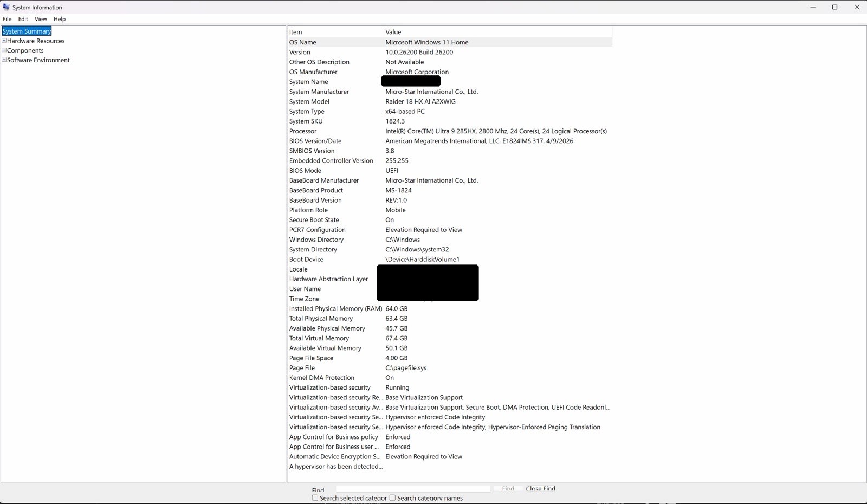Click the Raider 18 HX AI A2XWIG value
Viewport: 867px width, 504px height.
[420, 102]
